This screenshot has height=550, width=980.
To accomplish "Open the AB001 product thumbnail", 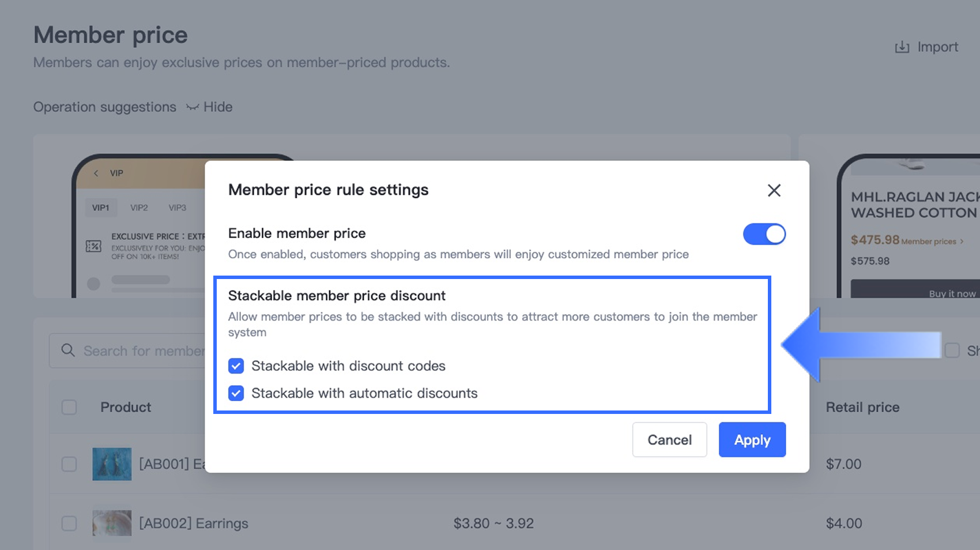I will pyautogui.click(x=112, y=464).
